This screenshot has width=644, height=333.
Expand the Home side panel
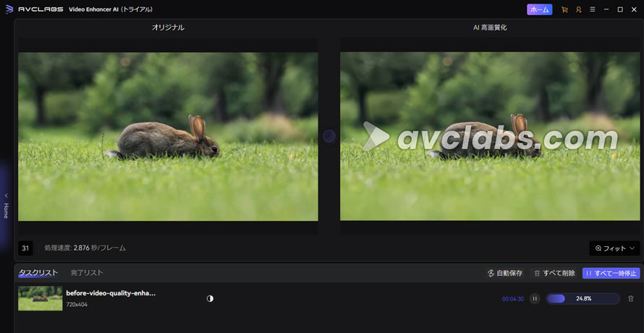click(x=6, y=205)
